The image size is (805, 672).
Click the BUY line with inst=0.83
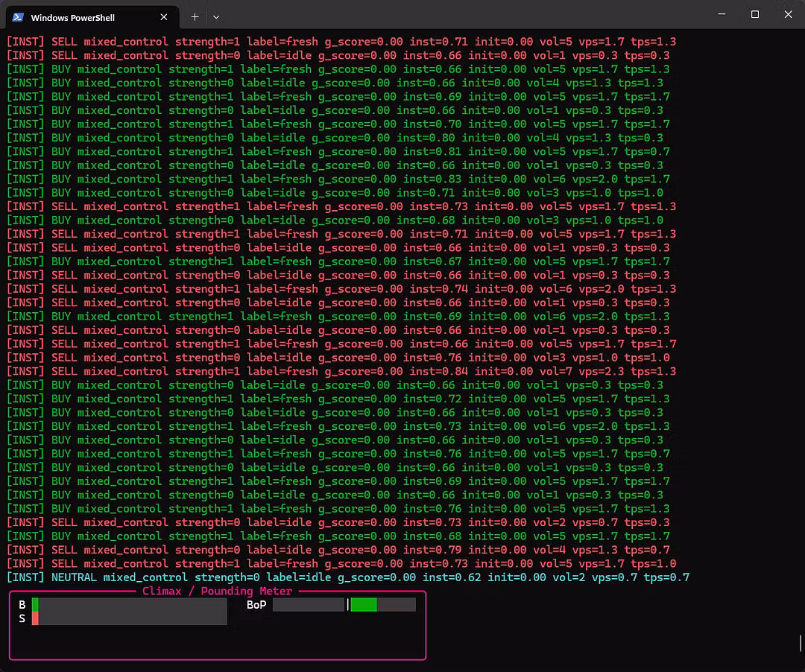click(x=338, y=179)
